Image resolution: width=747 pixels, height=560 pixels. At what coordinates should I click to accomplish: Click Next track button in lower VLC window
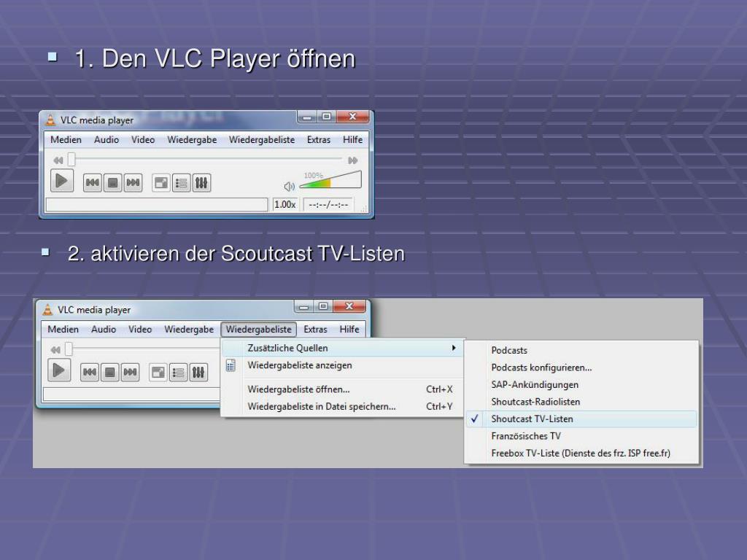click(130, 373)
